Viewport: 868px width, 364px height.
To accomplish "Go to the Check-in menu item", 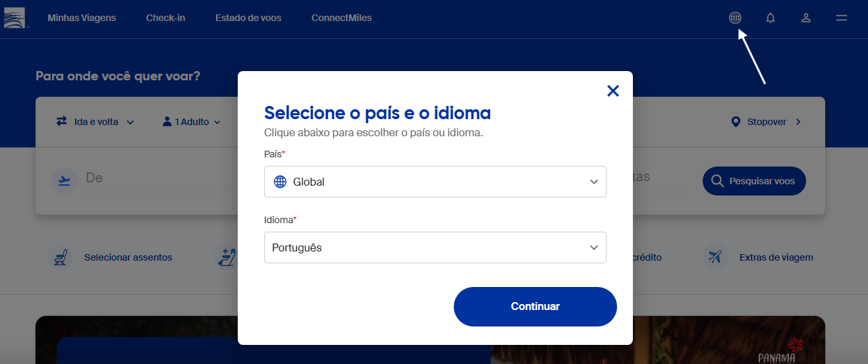I will click(x=165, y=18).
